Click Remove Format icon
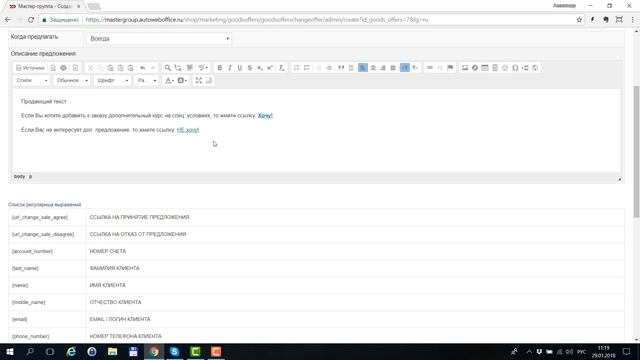 [x=281, y=68]
